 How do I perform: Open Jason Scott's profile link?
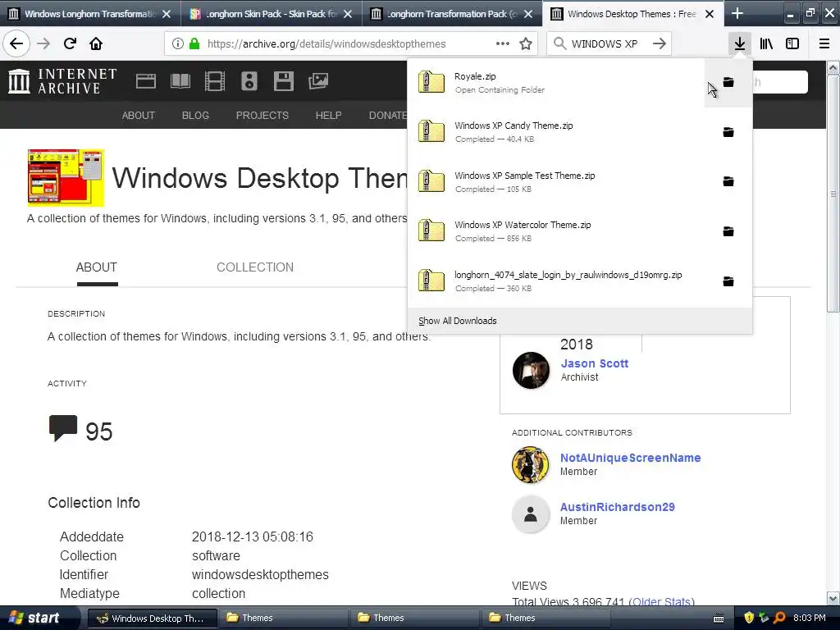pos(594,363)
